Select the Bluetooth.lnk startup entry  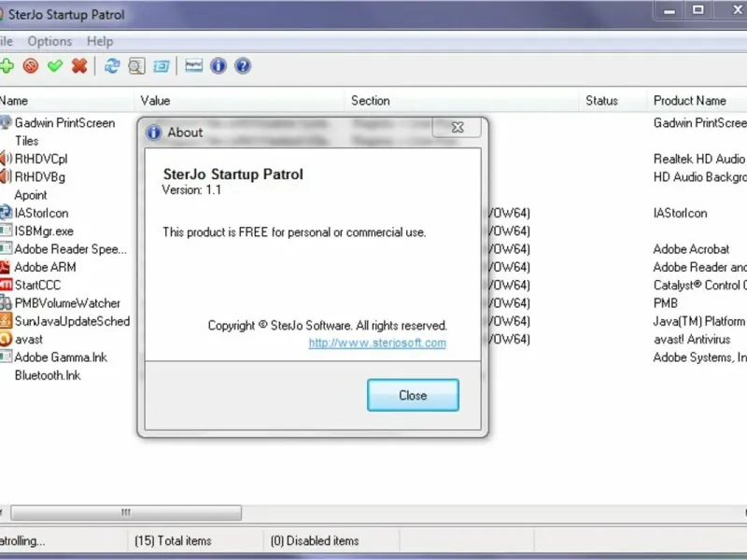pos(48,375)
